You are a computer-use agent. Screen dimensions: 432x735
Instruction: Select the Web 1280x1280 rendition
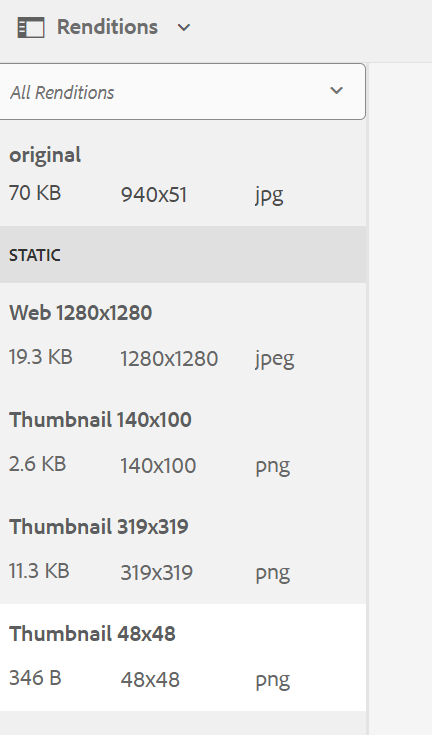pyautogui.click(x=183, y=336)
